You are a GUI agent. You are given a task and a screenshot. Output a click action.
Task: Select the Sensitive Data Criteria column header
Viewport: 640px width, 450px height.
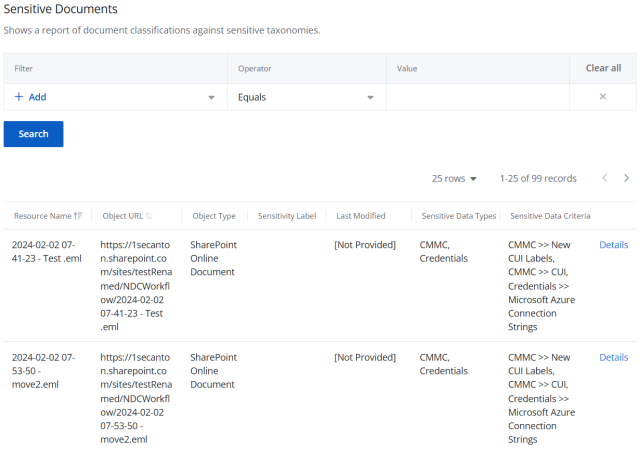[x=550, y=216]
